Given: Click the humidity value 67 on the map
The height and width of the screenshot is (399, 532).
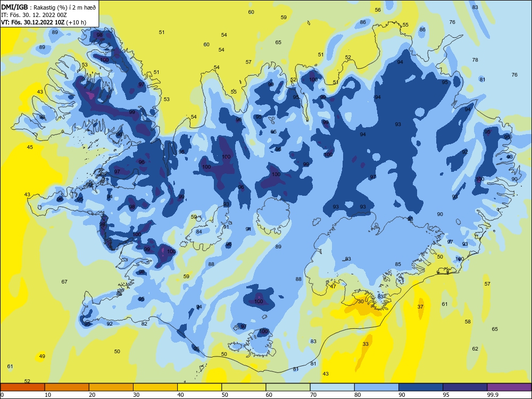Looking at the screenshot, I should click(x=64, y=281).
